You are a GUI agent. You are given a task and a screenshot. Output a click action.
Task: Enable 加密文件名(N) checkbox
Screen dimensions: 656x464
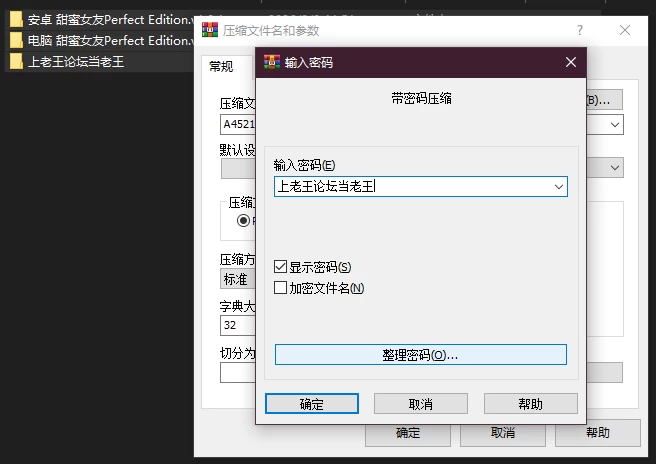pyautogui.click(x=280, y=287)
